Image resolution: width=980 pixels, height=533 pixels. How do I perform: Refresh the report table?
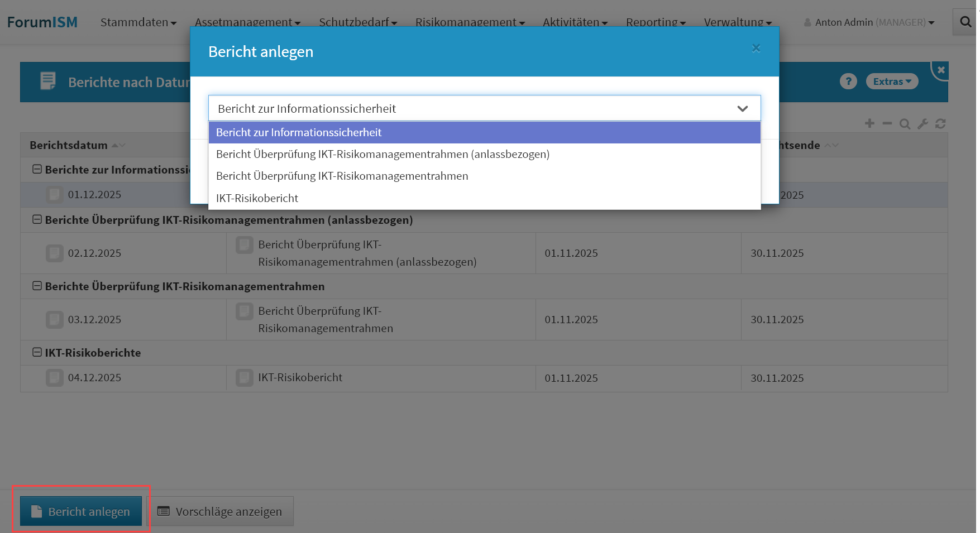point(940,124)
